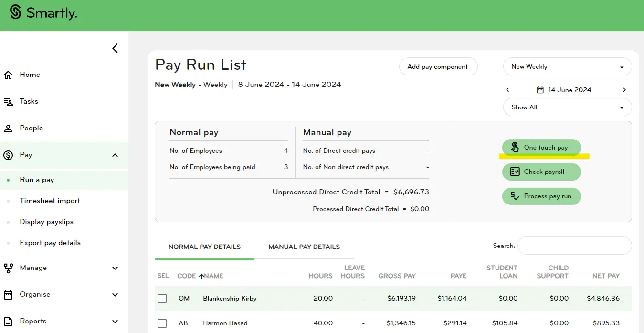The height and width of the screenshot is (333, 644).
Task: Open the New Weekly pay run dropdown
Action: click(567, 66)
